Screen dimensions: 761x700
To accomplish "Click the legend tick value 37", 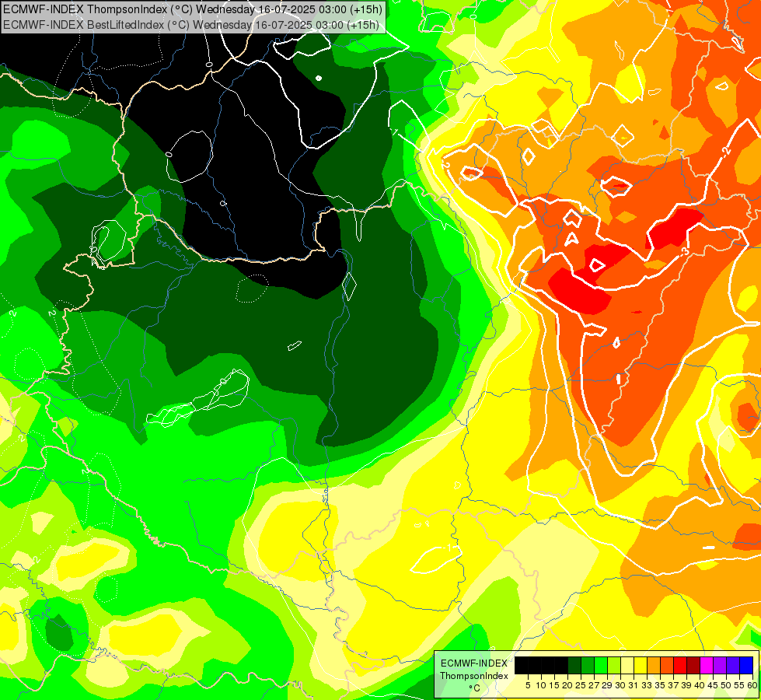I will tap(673, 685).
